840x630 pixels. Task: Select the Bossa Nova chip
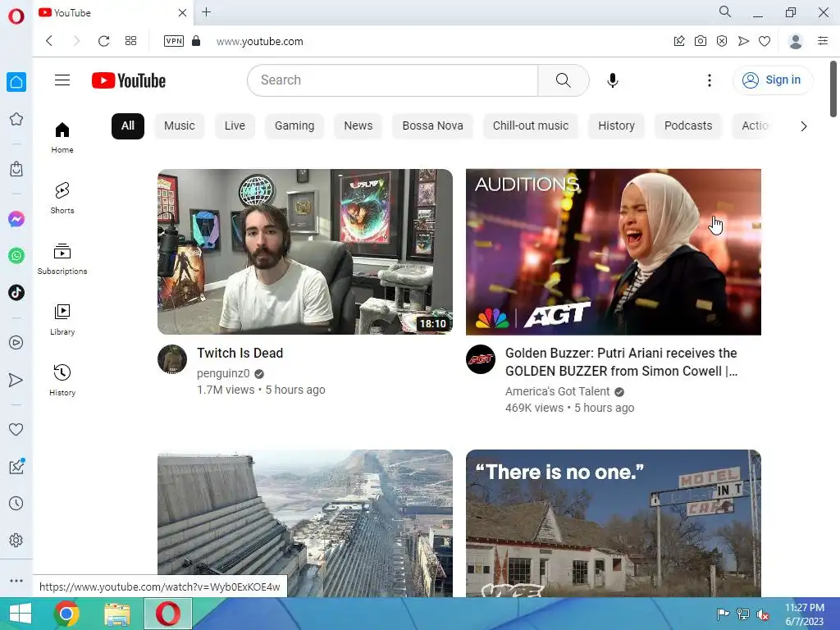(432, 126)
